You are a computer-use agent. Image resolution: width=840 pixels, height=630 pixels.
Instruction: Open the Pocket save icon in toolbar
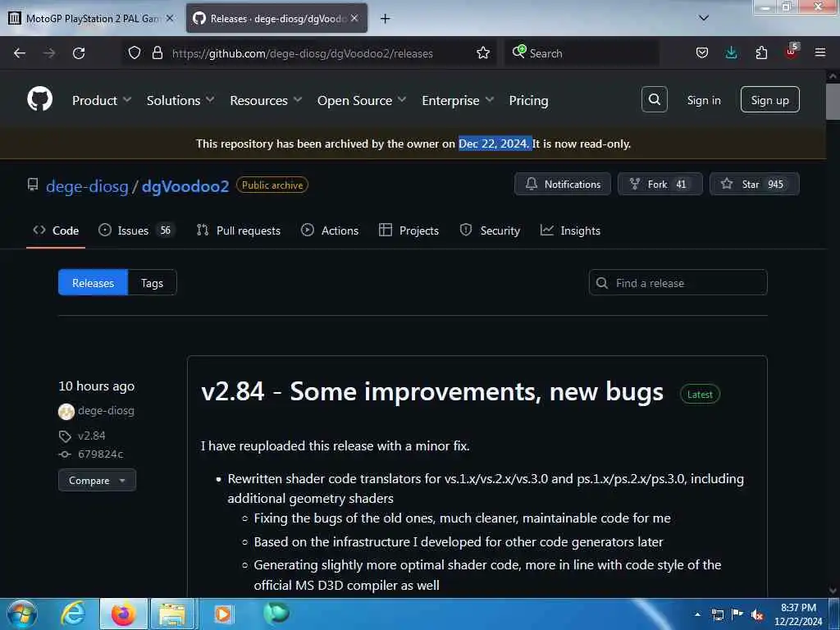tap(702, 52)
